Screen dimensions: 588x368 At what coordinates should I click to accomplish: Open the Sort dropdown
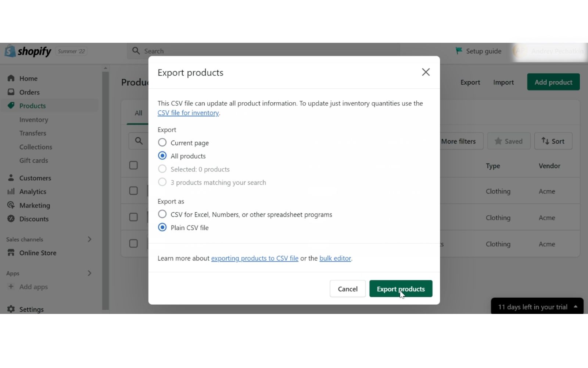(553, 141)
